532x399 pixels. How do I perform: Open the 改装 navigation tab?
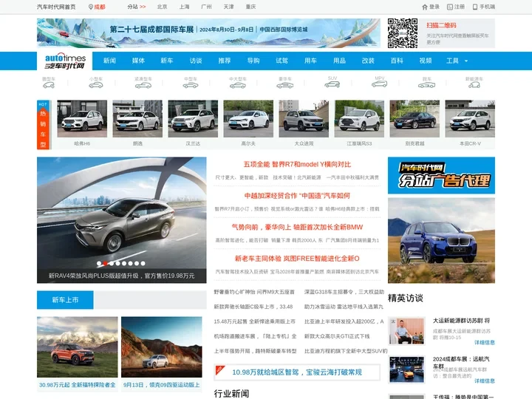click(368, 61)
